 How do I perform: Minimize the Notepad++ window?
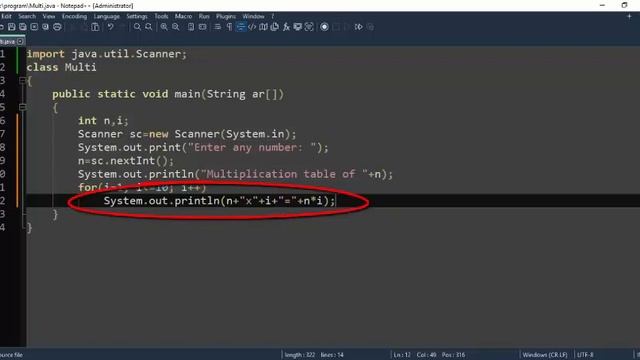[602, 5]
